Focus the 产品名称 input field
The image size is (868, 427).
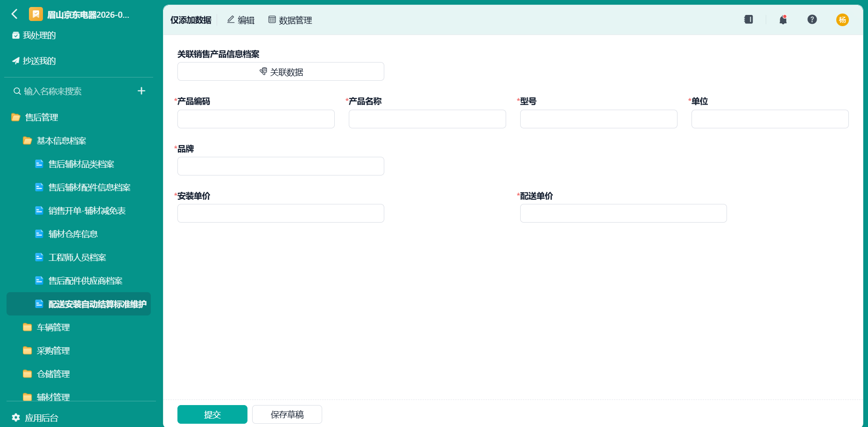(x=427, y=119)
